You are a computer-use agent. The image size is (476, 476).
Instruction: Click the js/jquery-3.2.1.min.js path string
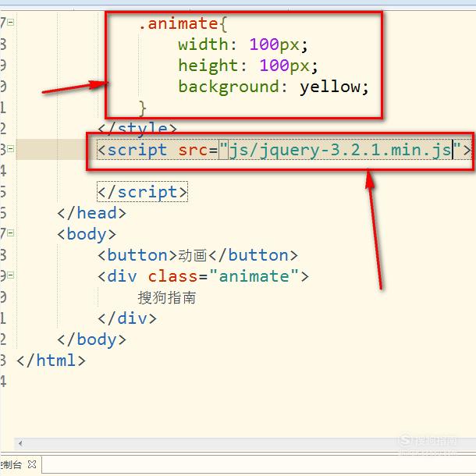point(339,150)
